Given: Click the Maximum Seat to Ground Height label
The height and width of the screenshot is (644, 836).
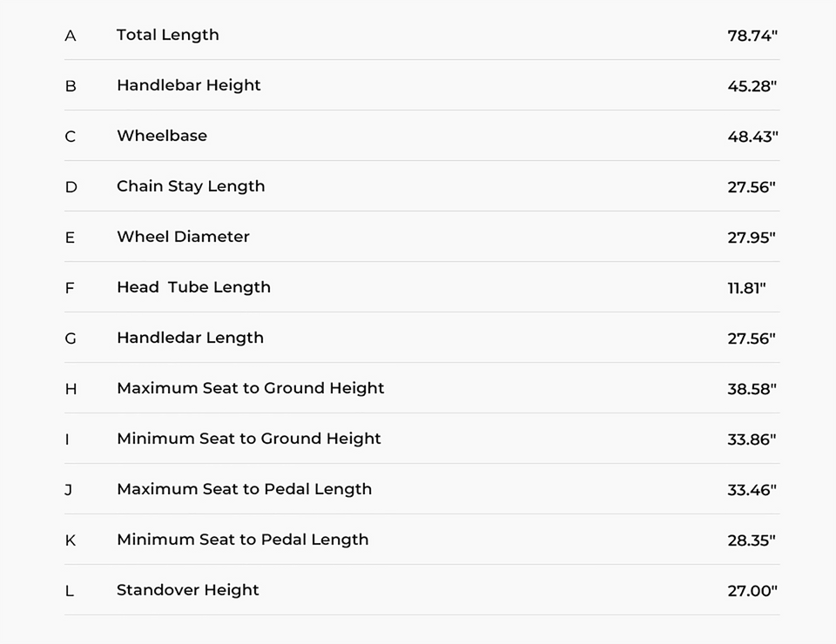Looking at the screenshot, I should (x=250, y=388).
